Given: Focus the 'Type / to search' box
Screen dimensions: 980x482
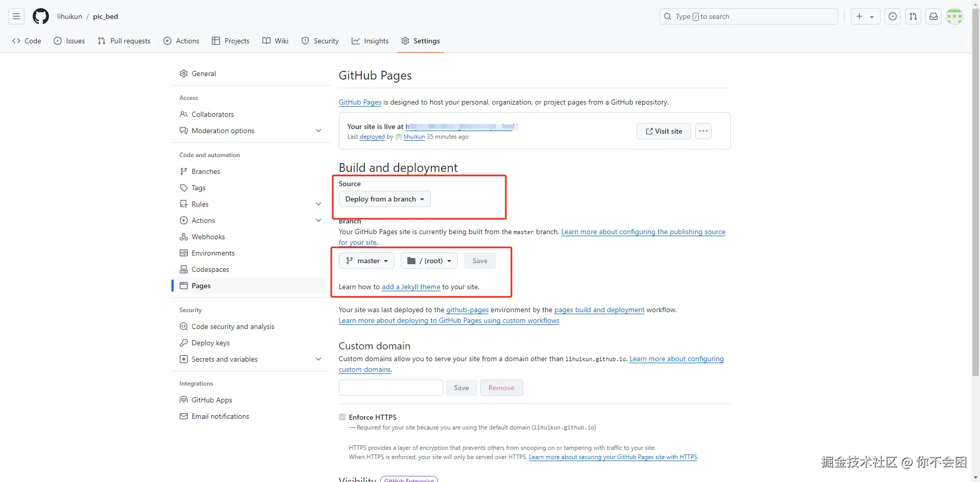Looking at the screenshot, I should pyautogui.click(x=749, y=16).
